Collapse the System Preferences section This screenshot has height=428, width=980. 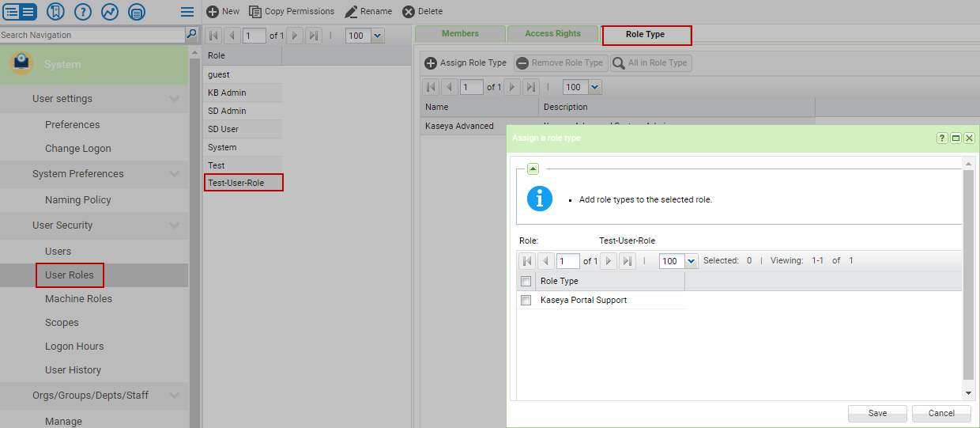coord(174,174)
